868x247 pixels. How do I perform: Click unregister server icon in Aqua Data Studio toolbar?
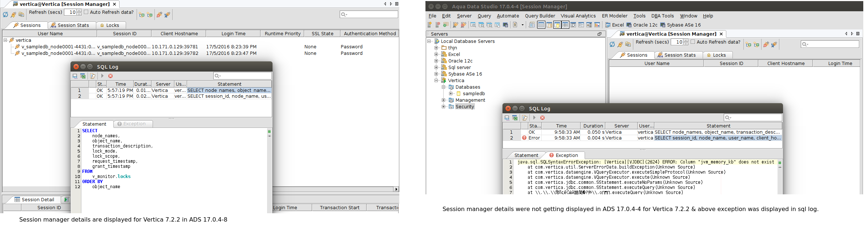(x=437, y=25)
